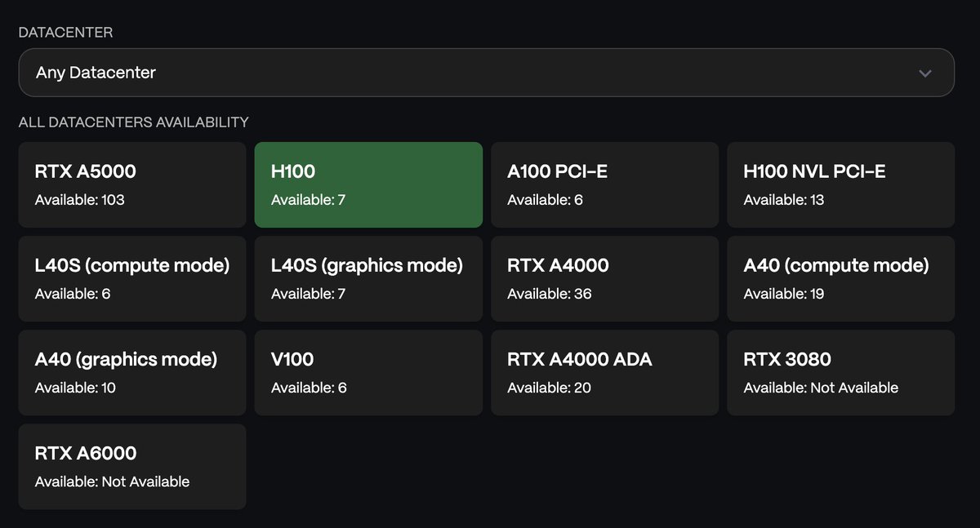This screenshot has width=980, height=528.
Task: Click 'Available: Not Available' under RTX 3080
Action: [x=821, y=388]
